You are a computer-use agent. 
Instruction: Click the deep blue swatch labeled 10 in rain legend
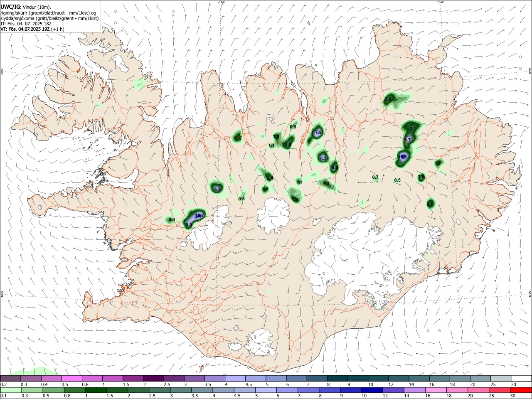(x=372, y=390)
